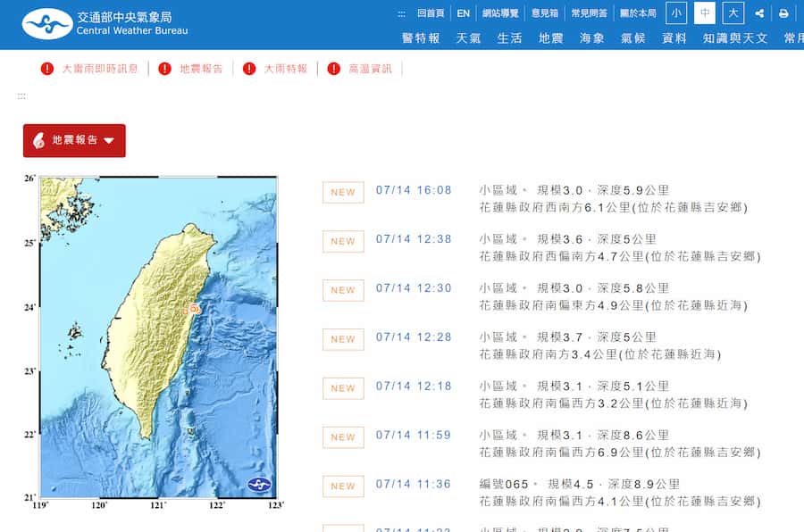Image resolution: width=804 pixels, height=532 pixels.
Task: Click the share icon in header
Action: [x=760, y=13]
